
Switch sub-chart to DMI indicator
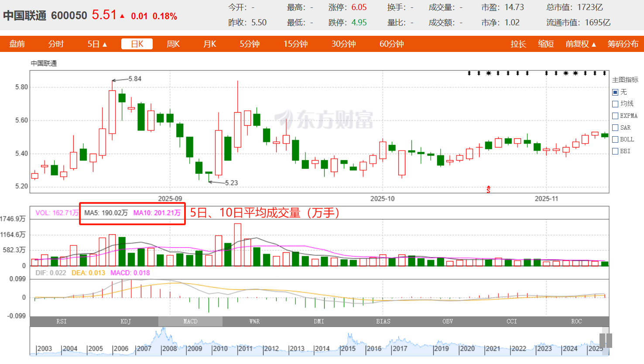[319, 321]
